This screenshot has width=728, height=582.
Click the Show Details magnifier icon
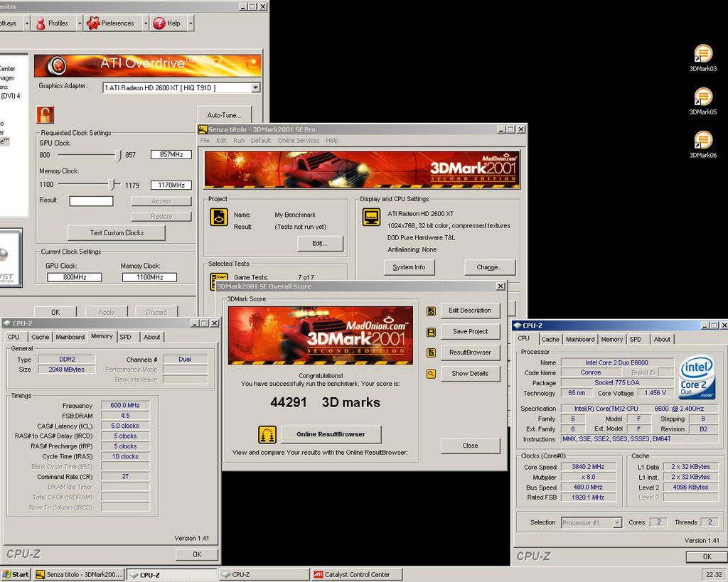(x=432, y=374)
